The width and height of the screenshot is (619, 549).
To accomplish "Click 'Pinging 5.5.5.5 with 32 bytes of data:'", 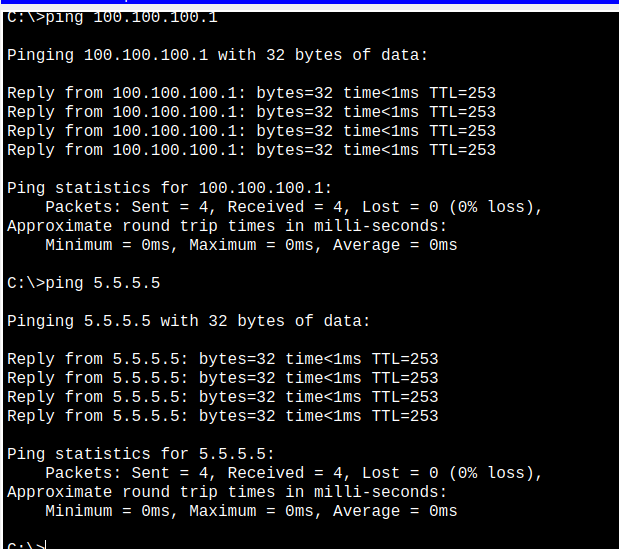I will point(189,321).
